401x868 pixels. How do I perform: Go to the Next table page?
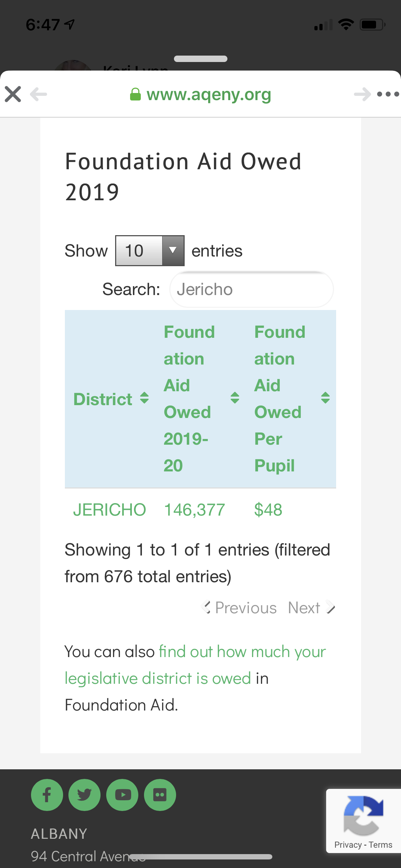pyautogui.click(x=311, y=608)
